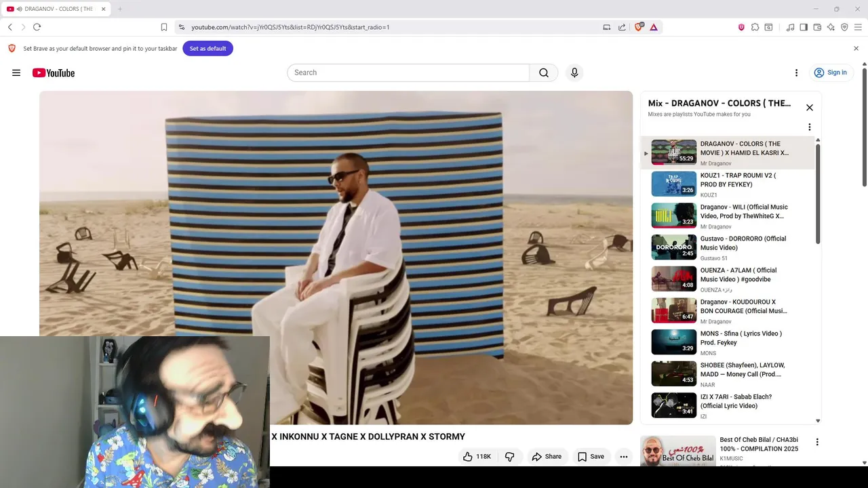Screen dimensions: 868x488
Task: Sign in to YouTube
Action: coord(830,73)
